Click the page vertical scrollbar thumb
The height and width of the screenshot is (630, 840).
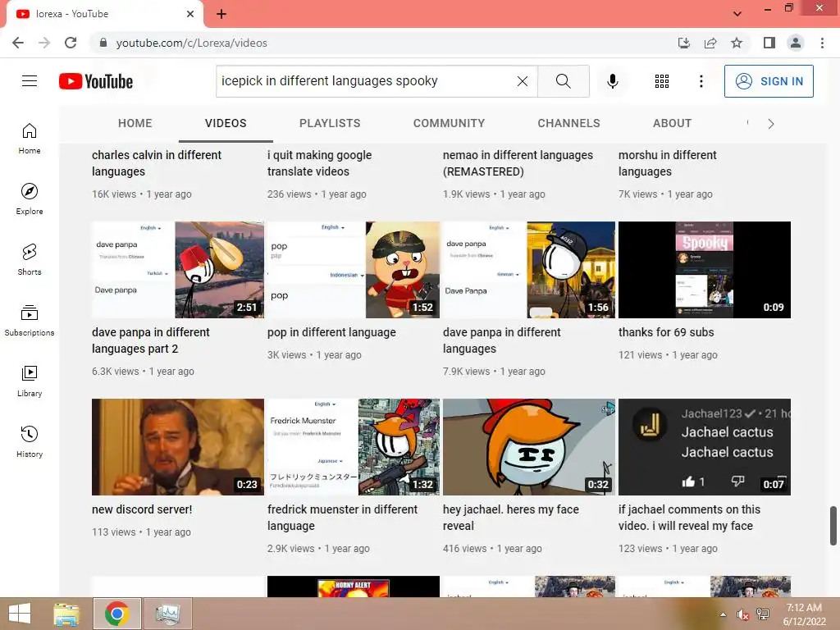(833, 526)
